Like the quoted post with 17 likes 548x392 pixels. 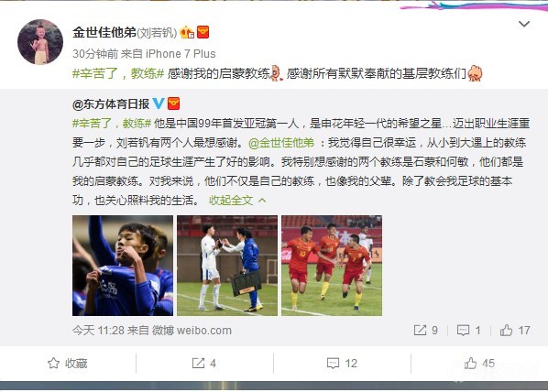(515, 330)
